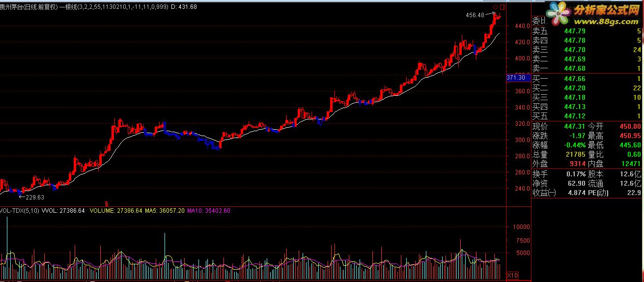Click the red diamond icon above the chart
Screen dimensions: 644x282
(495, 7)
